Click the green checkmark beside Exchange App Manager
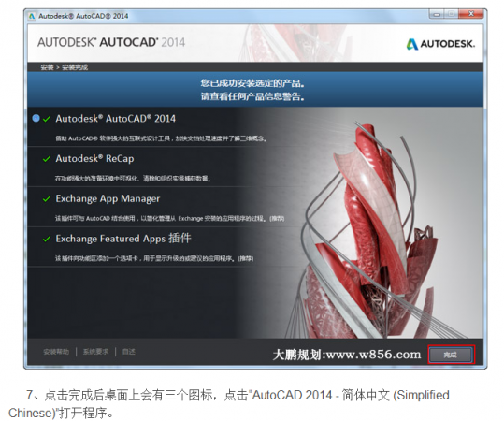This screenshot has width=504, height=421. [47, 198]
